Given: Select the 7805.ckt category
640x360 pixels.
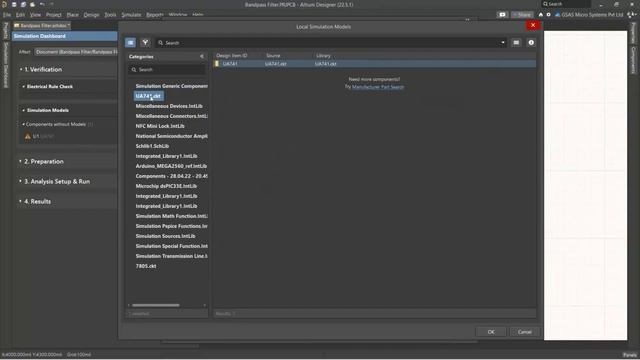Looking at the screenshot, I should click(x=146, y=266).
